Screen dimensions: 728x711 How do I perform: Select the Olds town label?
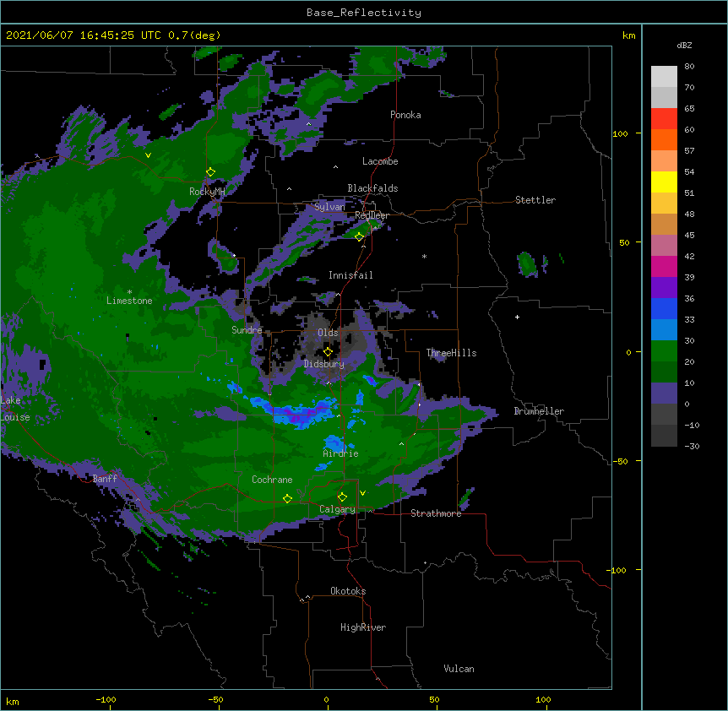pos(328,333)
